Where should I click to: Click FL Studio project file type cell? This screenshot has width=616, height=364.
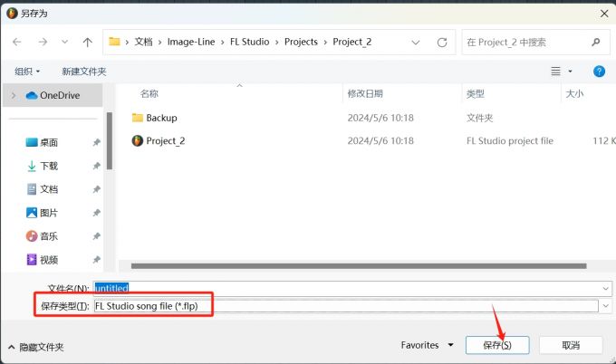[510, 141]
